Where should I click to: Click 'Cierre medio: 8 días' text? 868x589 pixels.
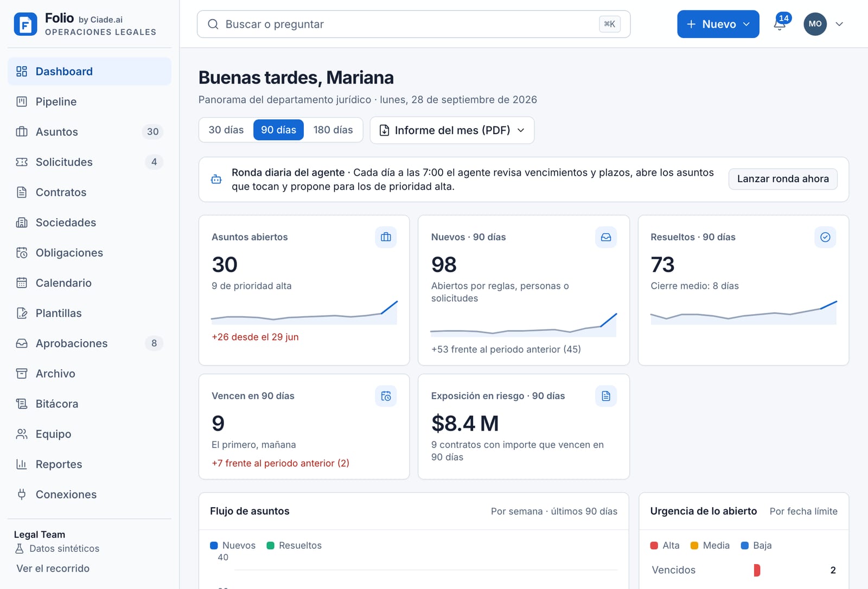[x=694, y=286]
